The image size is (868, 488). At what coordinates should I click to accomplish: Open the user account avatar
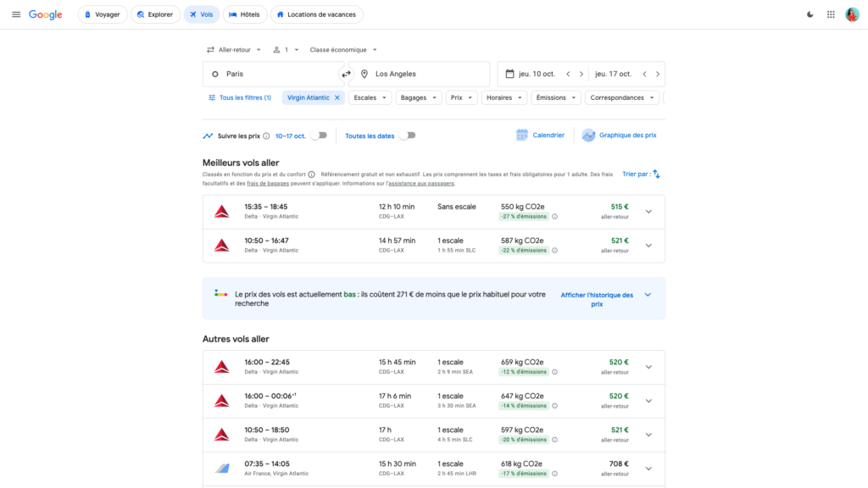point(852,14)
